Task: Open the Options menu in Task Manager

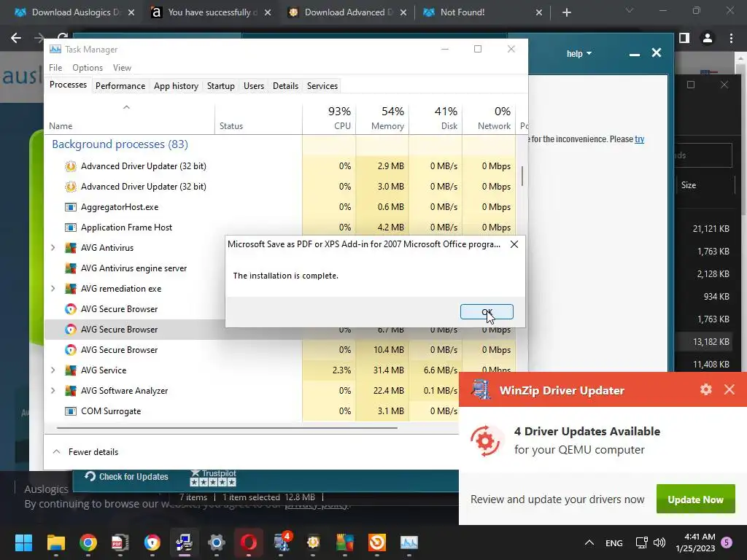Action: click(x=88, y=68)
